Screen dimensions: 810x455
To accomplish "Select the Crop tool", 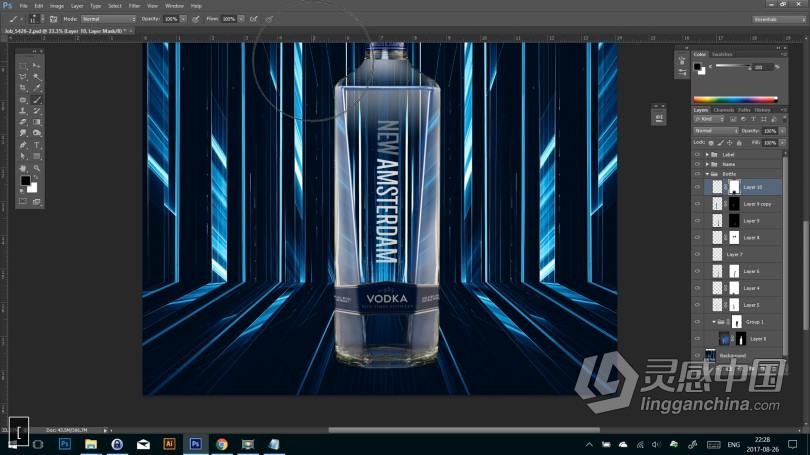I will tap(23, 88).
